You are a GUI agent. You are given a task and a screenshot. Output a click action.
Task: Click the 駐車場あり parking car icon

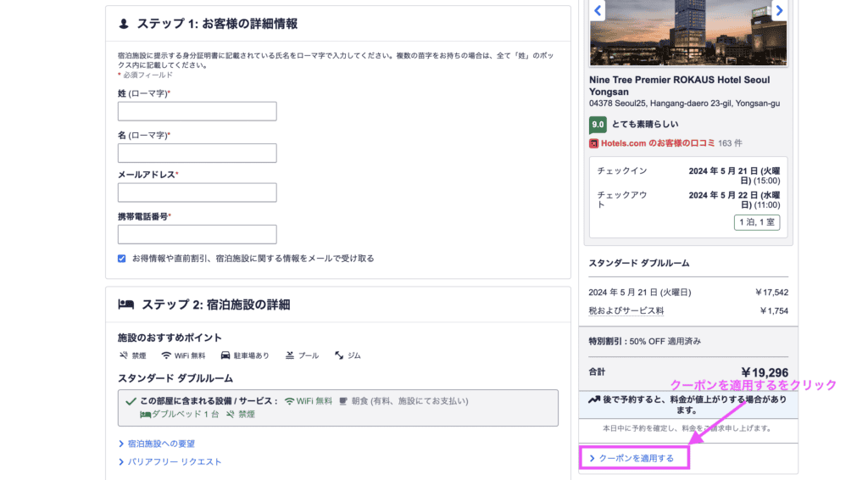click(225, 355)
